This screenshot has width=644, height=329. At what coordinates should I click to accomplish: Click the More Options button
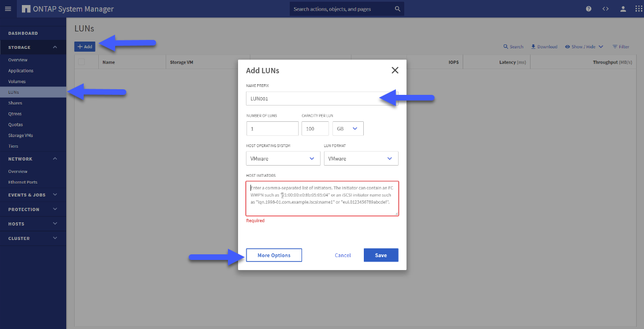pos(274,255)
